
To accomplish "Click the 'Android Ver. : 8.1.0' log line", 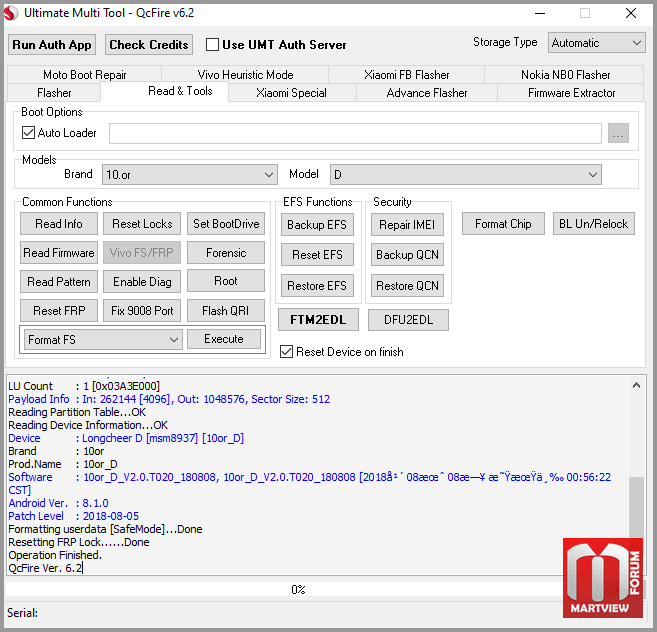I will (58, 503).
